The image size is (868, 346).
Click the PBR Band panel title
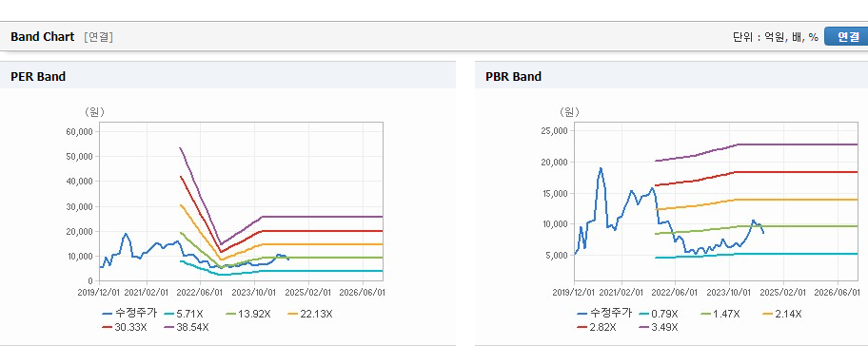tap(513, 77)
